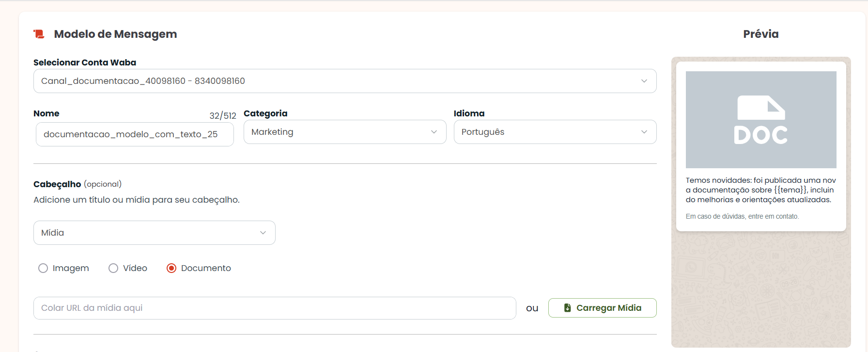Click the chevron of Selecionar Conta Waba
The image size is (868, 352).
(x=644, y=81)
